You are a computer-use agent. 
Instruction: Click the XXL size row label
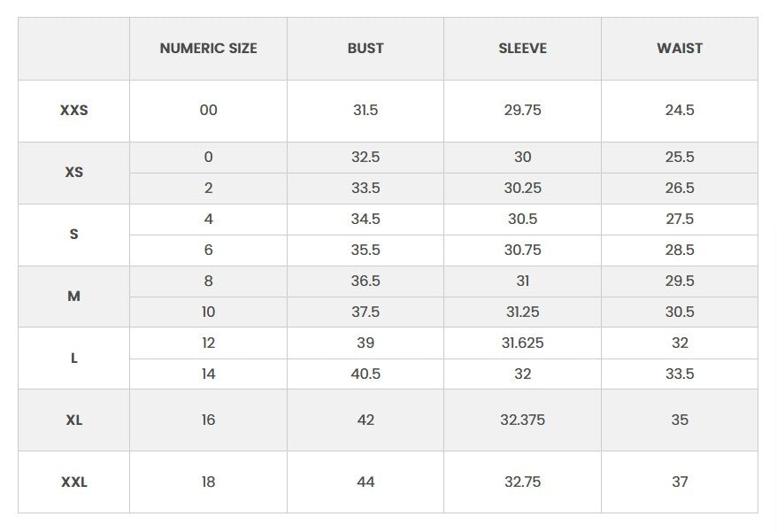[x=73, y=482]
